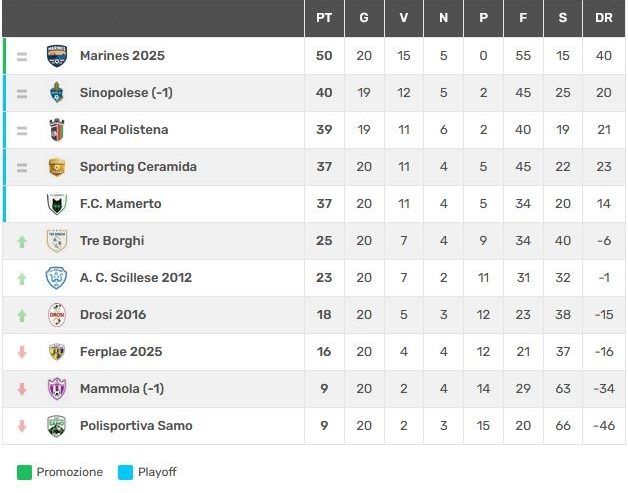This screenshot has width=628, height=493.
Task: Click the green Promozione legend swatch
Action: [x=24, y=472]
